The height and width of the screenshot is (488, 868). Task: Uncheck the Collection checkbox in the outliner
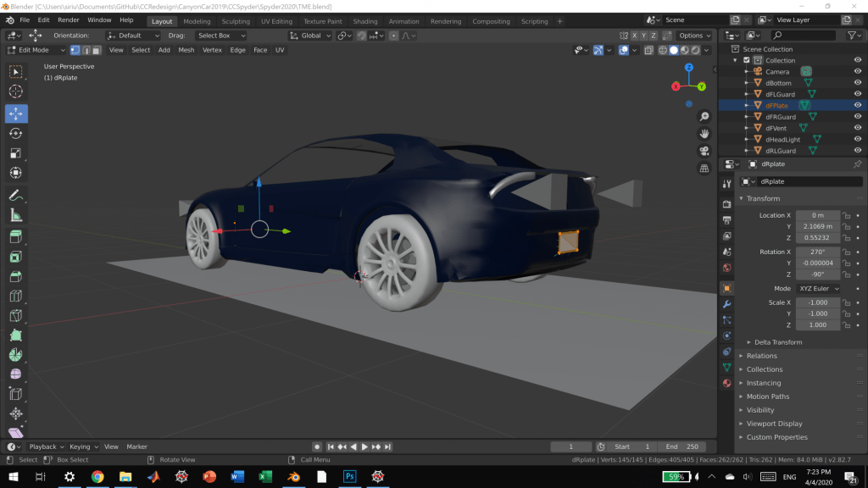pyautogui.click(x=747, y=60)
